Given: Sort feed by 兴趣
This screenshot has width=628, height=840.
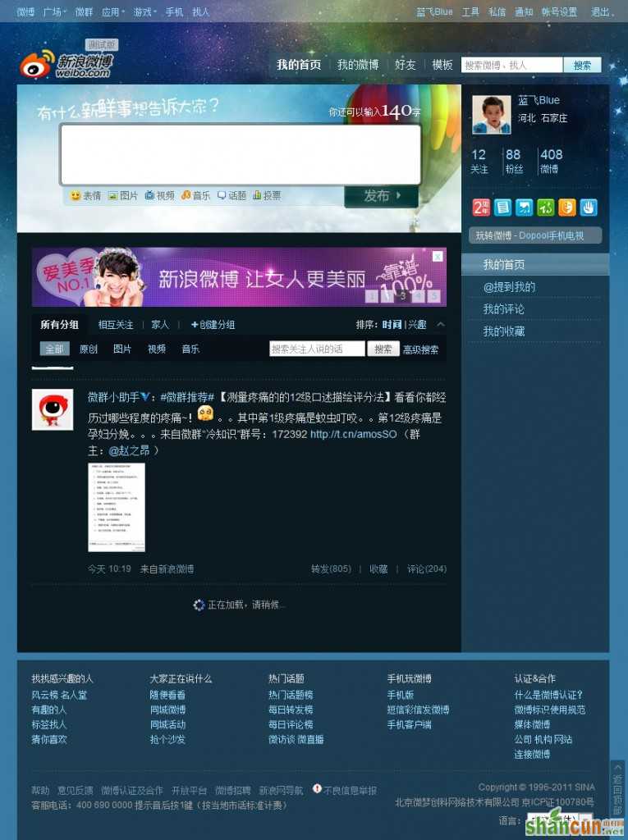Looking at the screenshot, I should pos(417,325).
